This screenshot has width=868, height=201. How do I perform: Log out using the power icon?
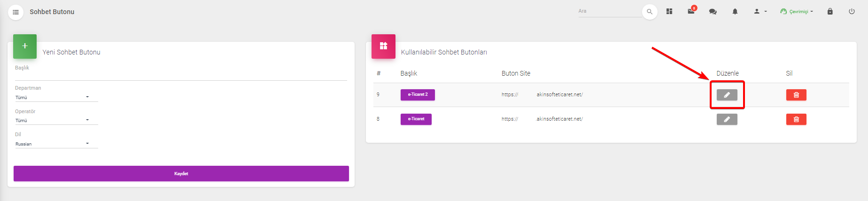[x=852, y=11]
